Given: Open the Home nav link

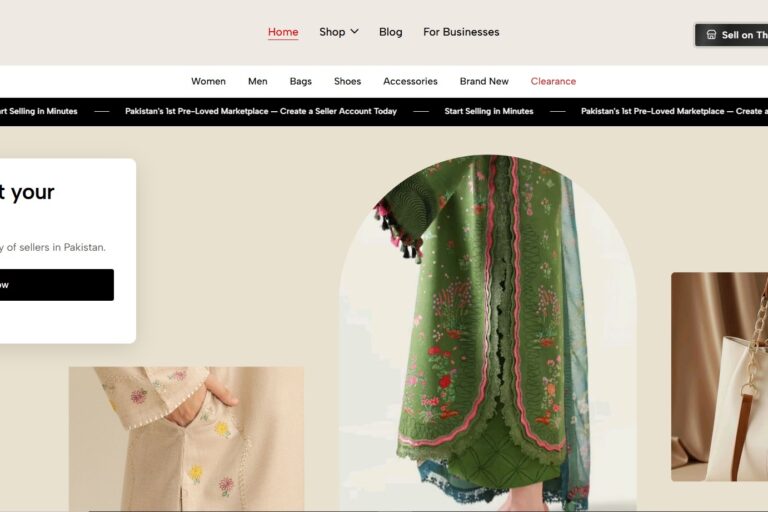Looking at the screenshot, I should pos(283,32).
